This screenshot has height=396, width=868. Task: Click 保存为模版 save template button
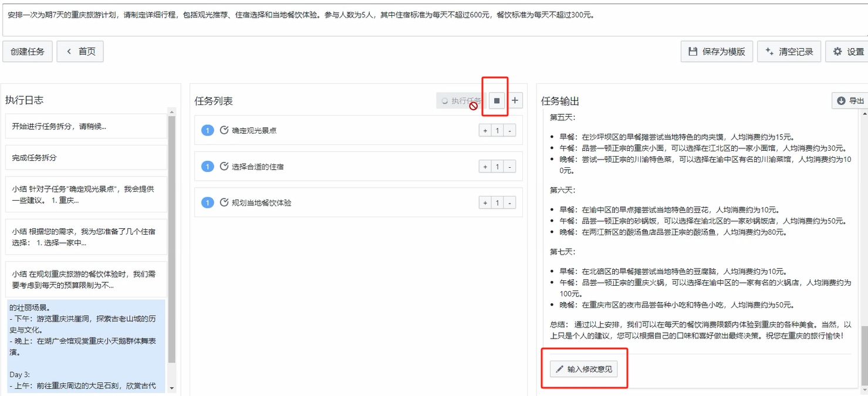click(x=717, y=52)
